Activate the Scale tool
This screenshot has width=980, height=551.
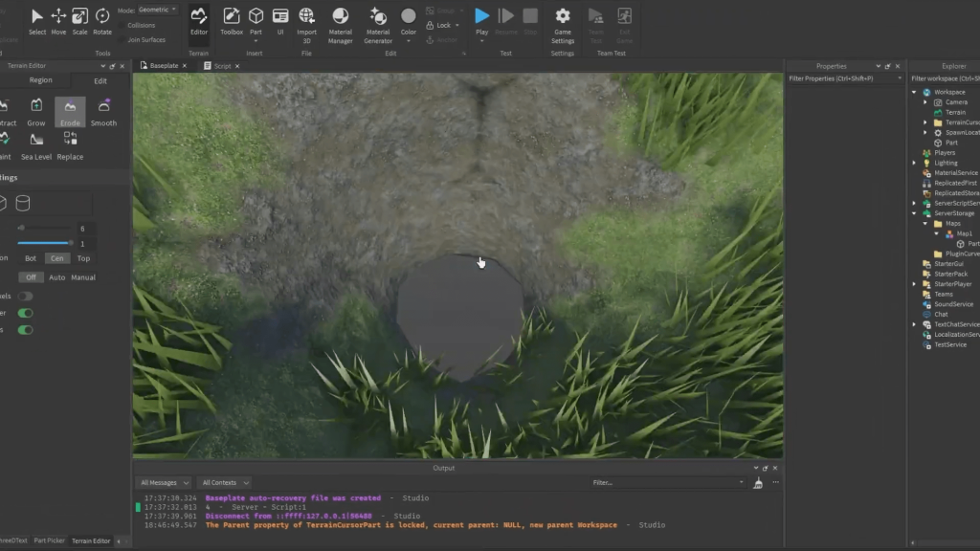point(80,21)
